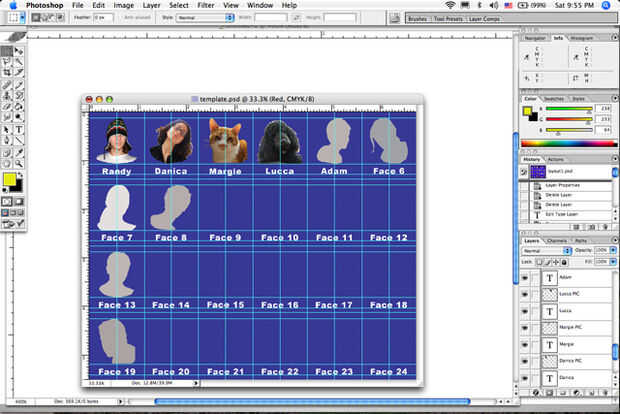620x414 pixels.
Task: Select the Eyedropper tool
Action: (19, 153)
